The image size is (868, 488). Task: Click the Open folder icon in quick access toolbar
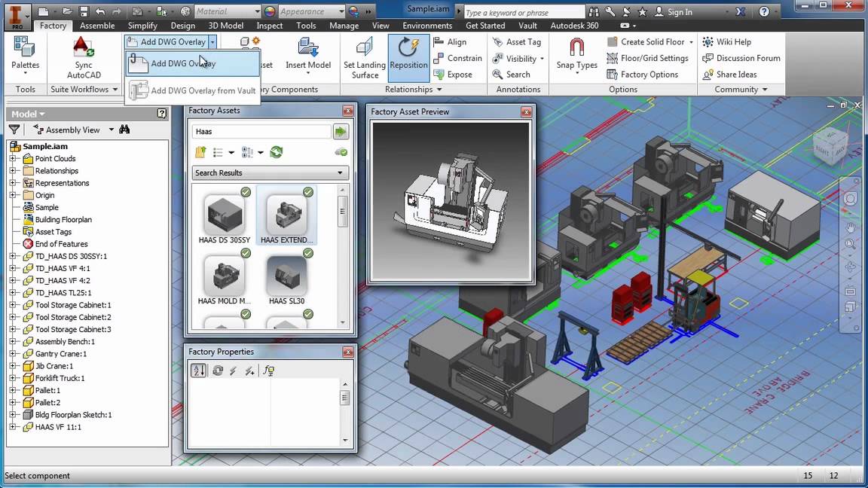pos(67,11)
